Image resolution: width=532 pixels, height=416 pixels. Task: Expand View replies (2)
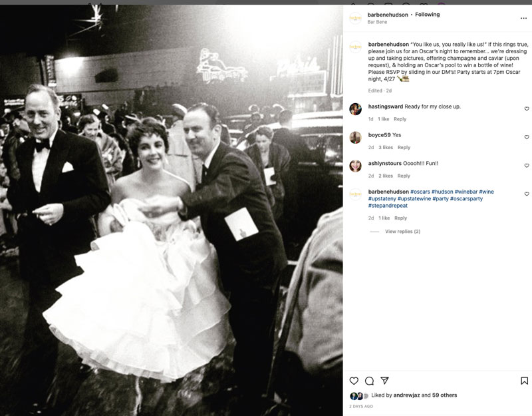point(402,231)
